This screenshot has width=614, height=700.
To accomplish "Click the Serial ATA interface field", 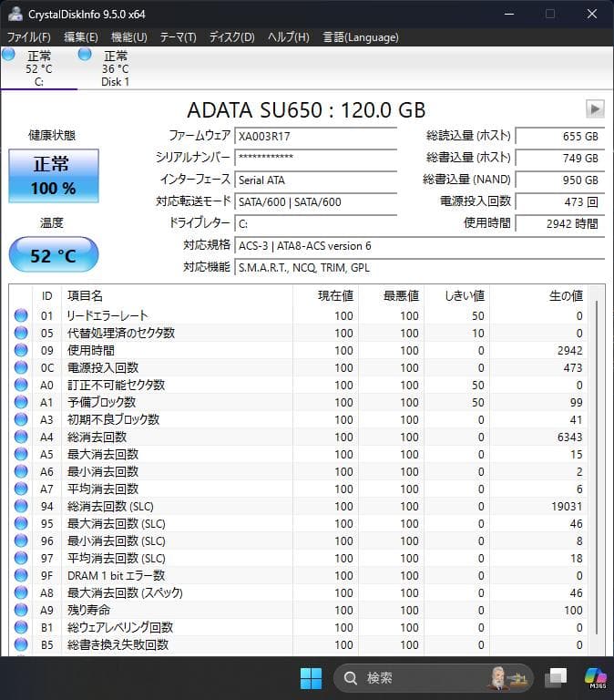I will point(316,180).
